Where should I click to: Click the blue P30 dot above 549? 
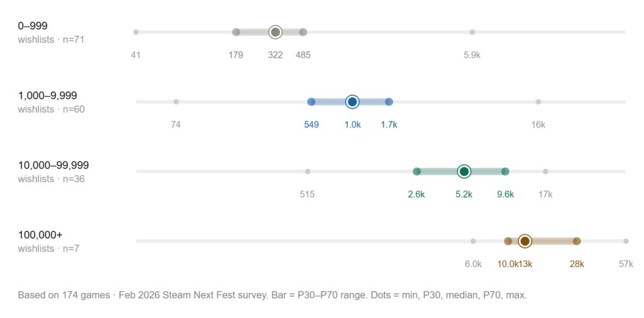(311, 102)
